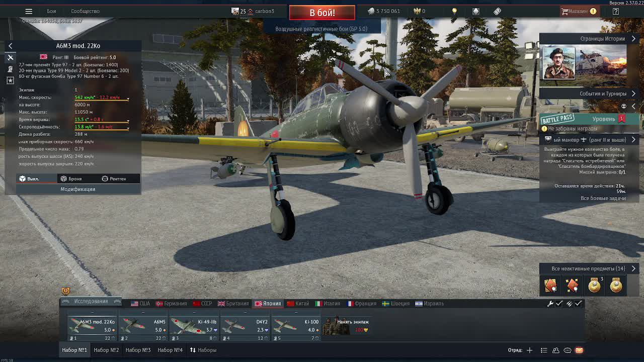Open the Battle Pass Уровень banner
644x362 pixels.
(x=590, y=119)
